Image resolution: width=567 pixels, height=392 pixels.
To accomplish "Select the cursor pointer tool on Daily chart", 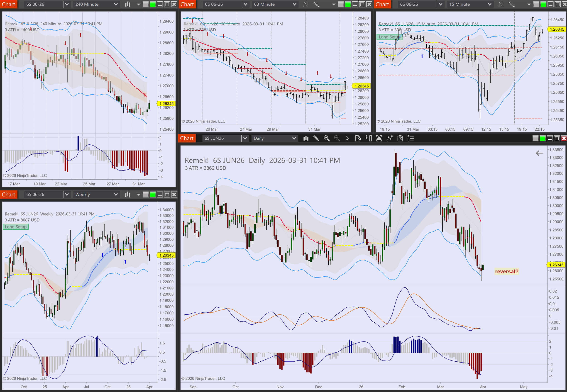I will 347,139.
